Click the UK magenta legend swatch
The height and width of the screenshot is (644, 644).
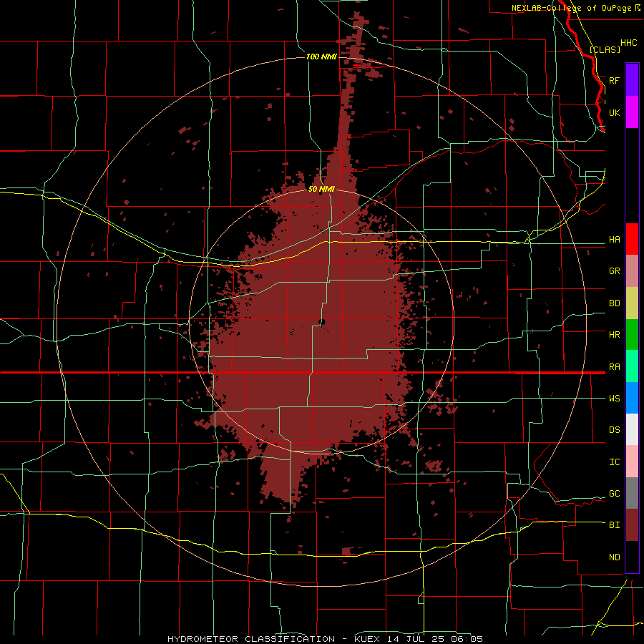click(632, 112)
